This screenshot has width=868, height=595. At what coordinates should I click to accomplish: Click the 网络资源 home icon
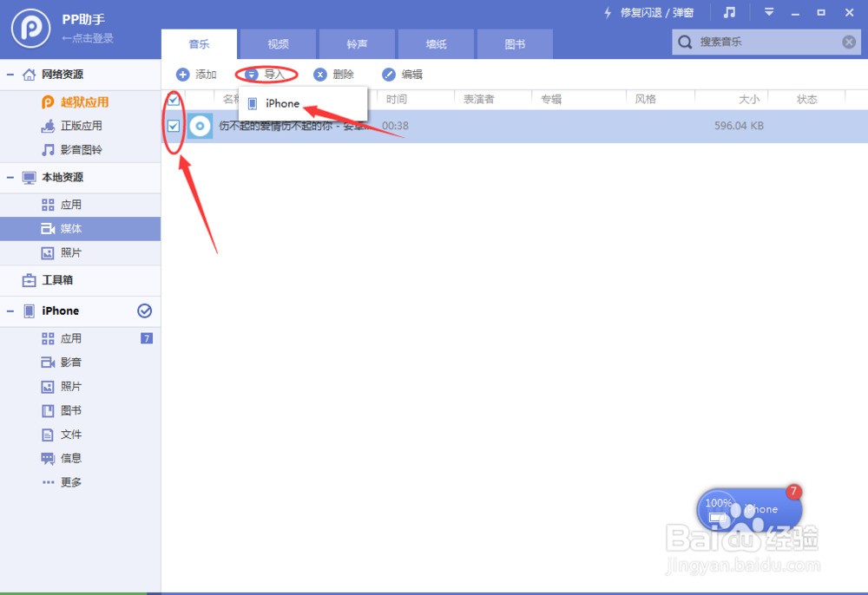(x=29, y=74)
